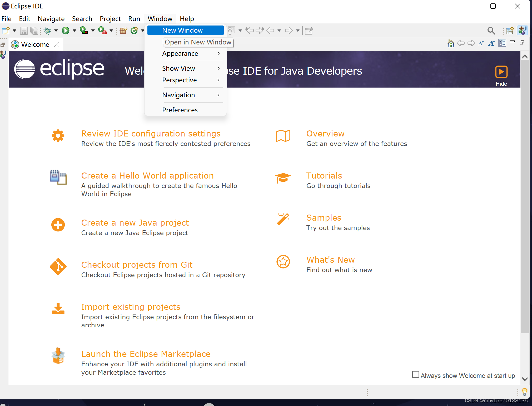This screenshot has width=532, height=406.
Task: Click the New Java Package icon
Action: [x=123, y=31]
